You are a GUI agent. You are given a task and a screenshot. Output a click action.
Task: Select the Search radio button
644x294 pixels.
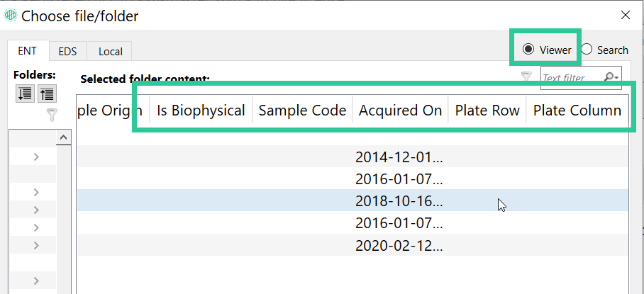coord(604,50)
